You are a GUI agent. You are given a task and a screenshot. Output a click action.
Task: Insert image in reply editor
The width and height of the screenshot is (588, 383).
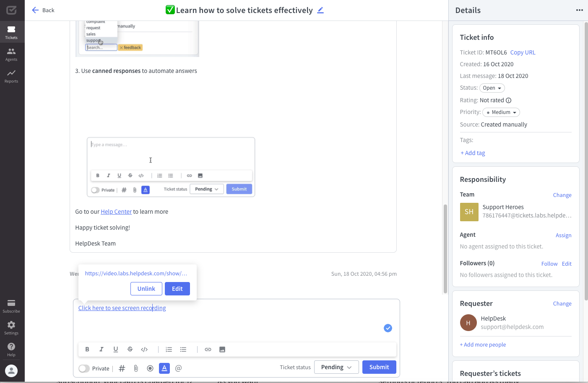coord(222,349)
